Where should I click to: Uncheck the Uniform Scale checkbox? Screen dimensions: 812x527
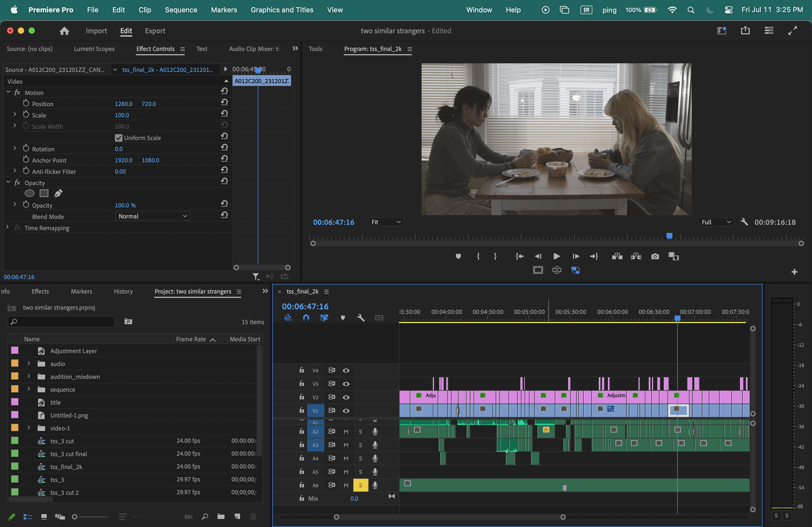pyautogui.click(x=118, y=138)
